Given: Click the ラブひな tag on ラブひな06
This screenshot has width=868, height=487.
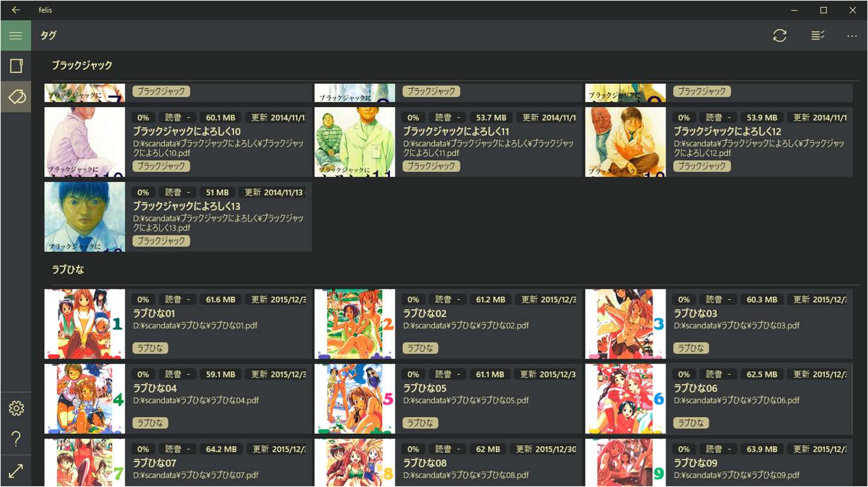Looking at the screenshot, I should (x=691, y=423).
